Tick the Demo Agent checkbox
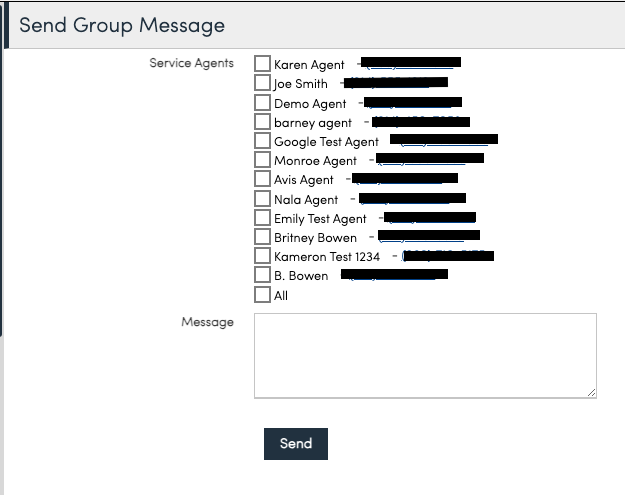This screenshot has height=495, width=625. (x=262, y=102)
